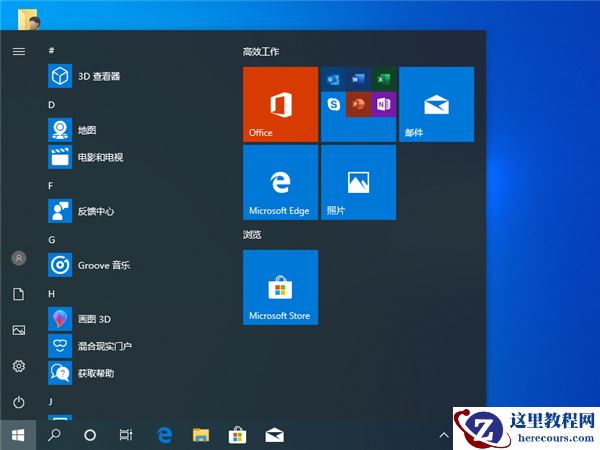600x450 pixels.
Task: Click the 混合现实门户 label text
Action: click(x=104, y=346)
